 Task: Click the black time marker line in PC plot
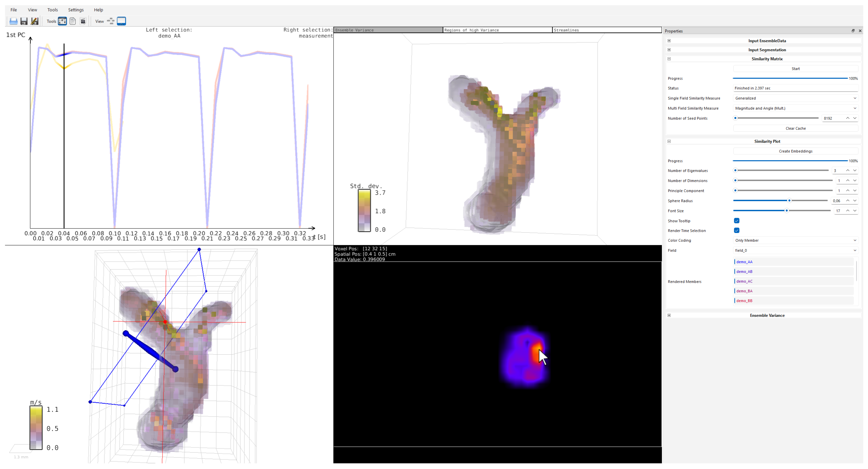coord(64,136)
